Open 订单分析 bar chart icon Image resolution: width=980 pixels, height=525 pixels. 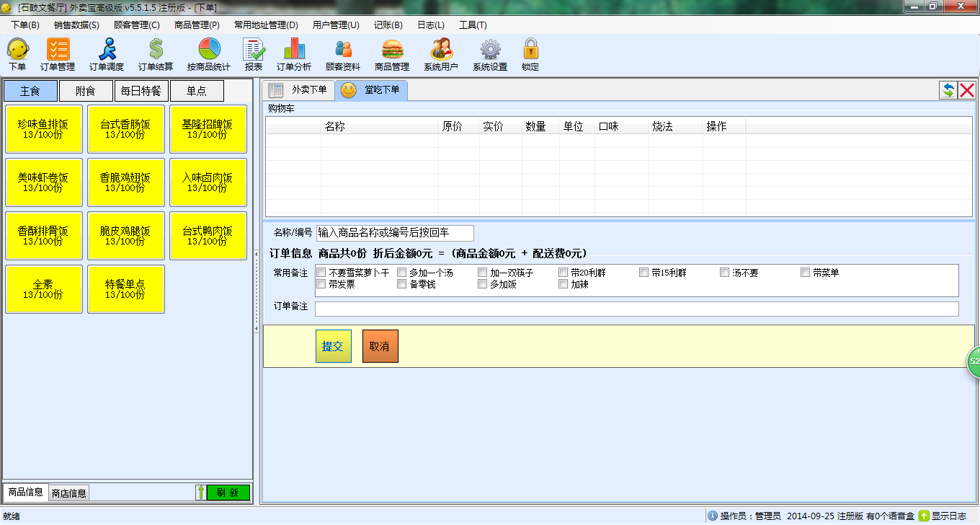(x=294, y=50)
